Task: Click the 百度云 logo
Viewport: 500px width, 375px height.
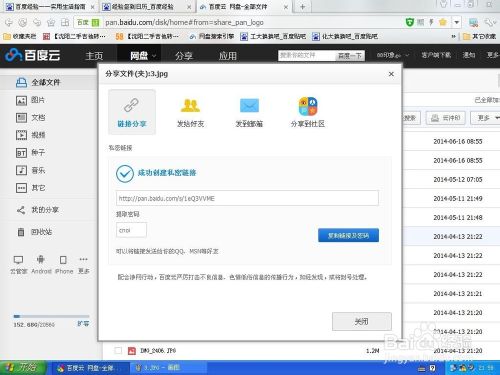Action: click(33, 55)
